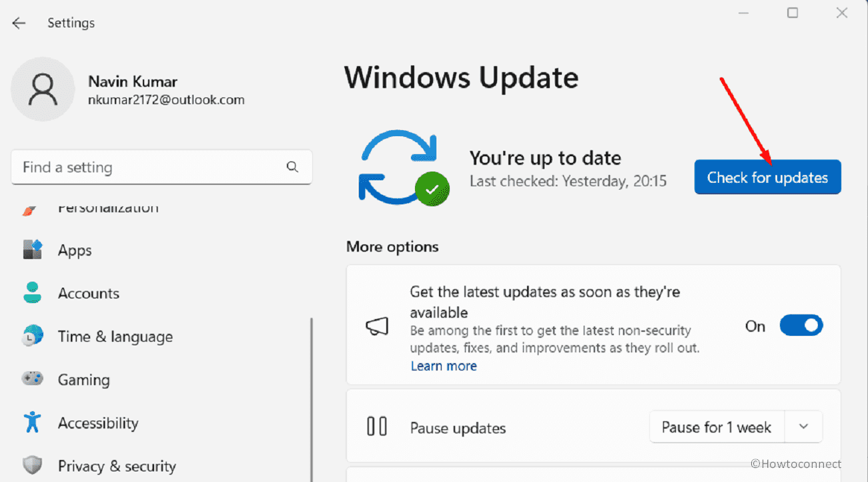Click the Navin Kumar profile avatar

pyautogui.click(x=43, y=89)
